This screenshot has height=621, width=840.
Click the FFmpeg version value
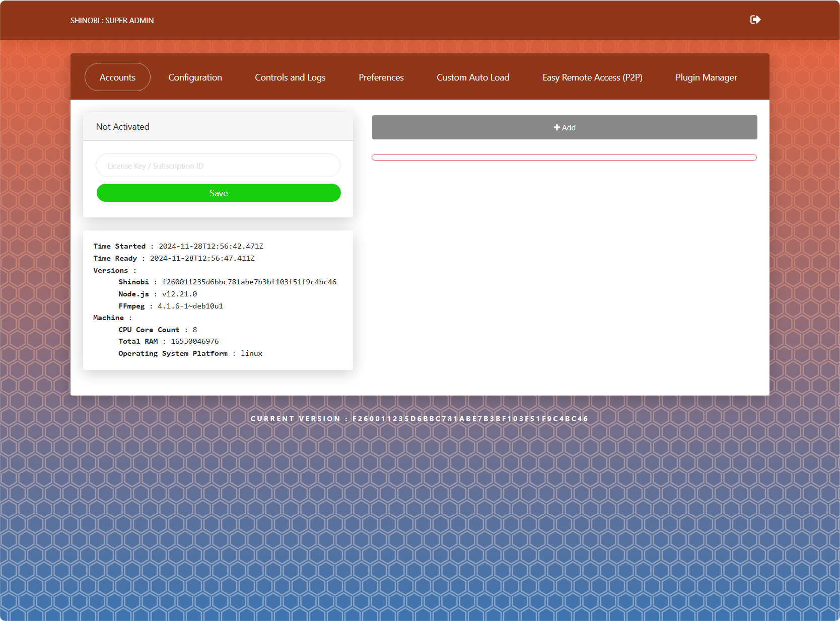[190, 306]
